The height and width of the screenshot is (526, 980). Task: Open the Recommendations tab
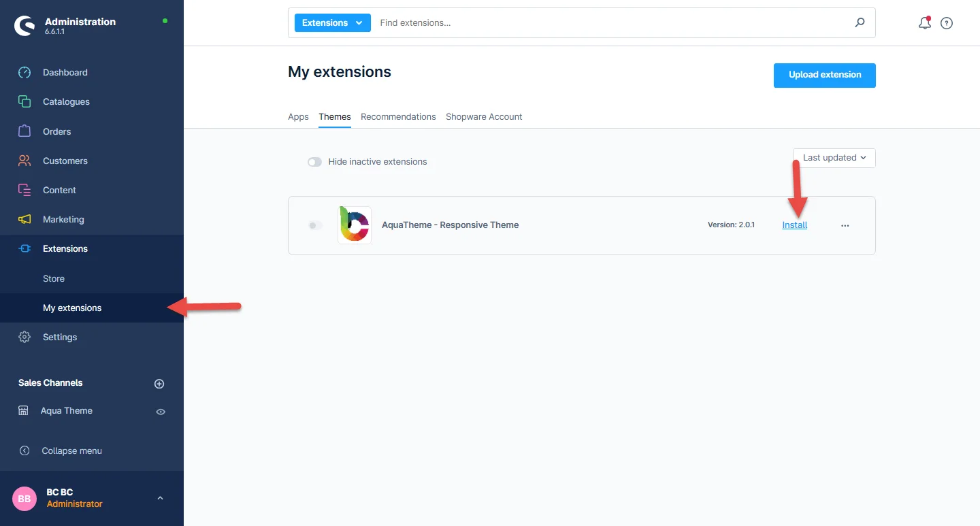coord(398,117)
